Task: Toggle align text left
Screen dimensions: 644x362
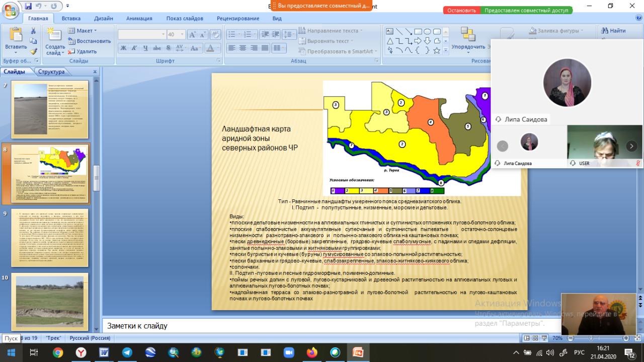Action: [x=231, y=48]
